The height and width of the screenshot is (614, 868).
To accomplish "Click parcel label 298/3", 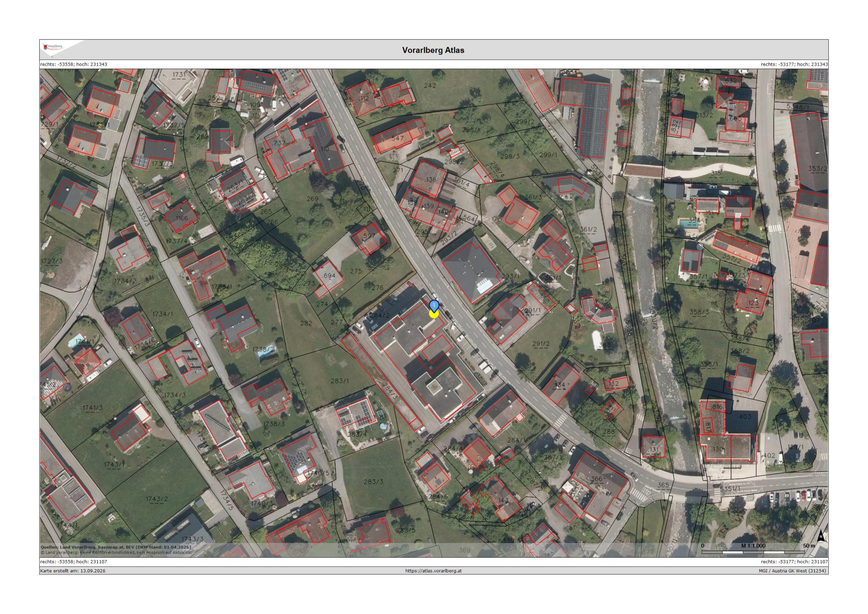I will click(x=510, y=156).
